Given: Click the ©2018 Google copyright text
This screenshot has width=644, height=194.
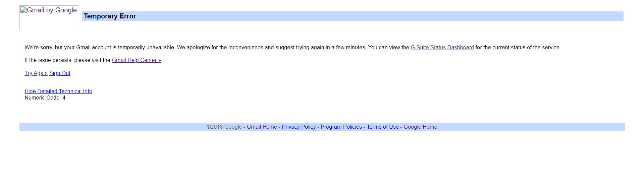Looking at the screenshot, I should coord(224,127).
